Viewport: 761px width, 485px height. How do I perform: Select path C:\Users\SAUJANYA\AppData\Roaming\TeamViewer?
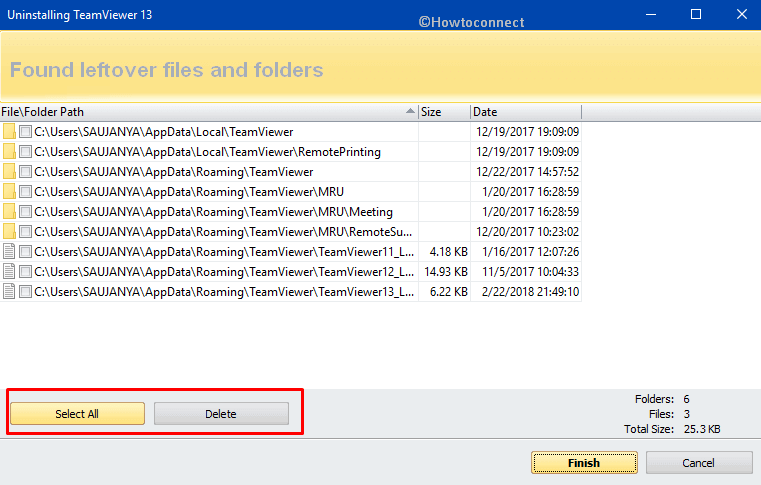[174, 172]
